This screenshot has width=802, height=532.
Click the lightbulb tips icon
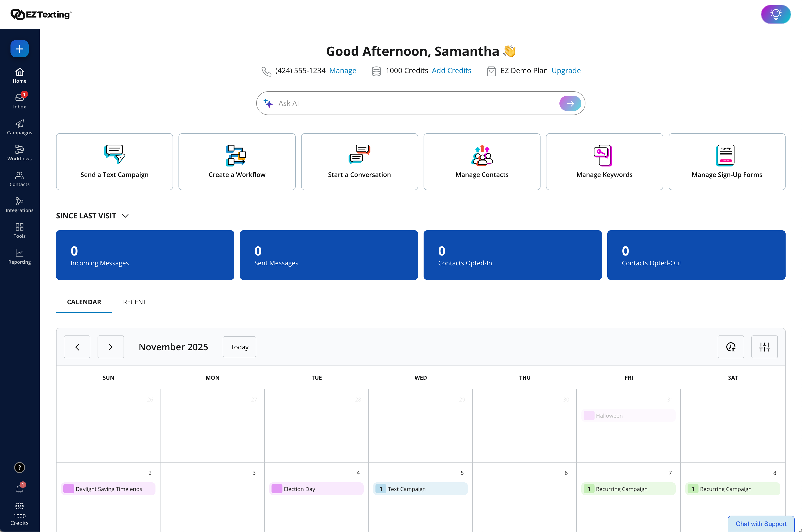click(x=776, y=14)
